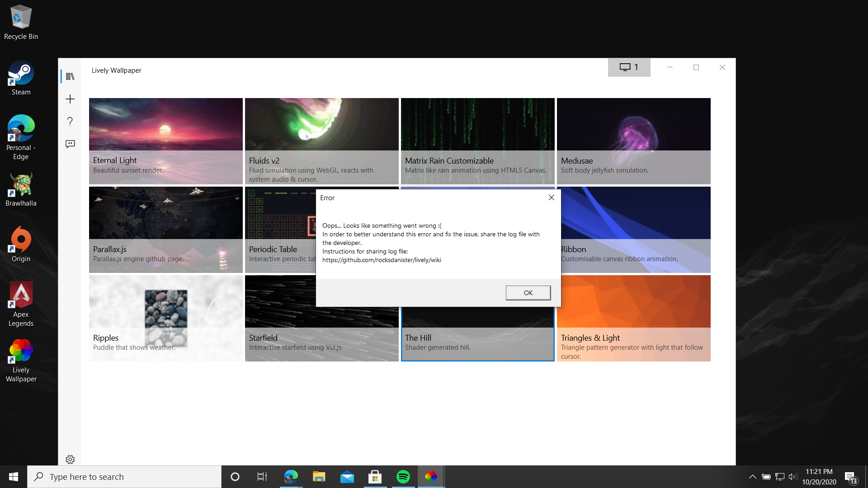Image resolution: width=868 pixels, height=488 pixels.
Task: Open the feedback chat icon in sidebar
Action: pos(70,144)
